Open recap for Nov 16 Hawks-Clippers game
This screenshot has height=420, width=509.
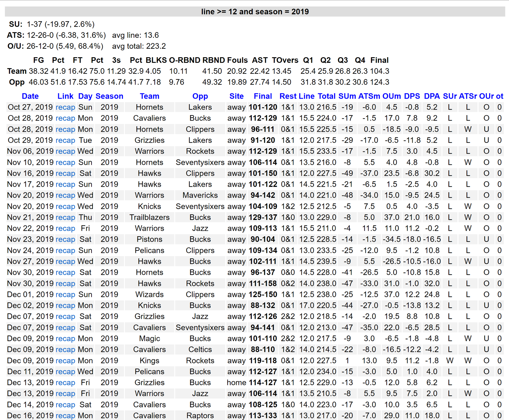tap(65, 173)
